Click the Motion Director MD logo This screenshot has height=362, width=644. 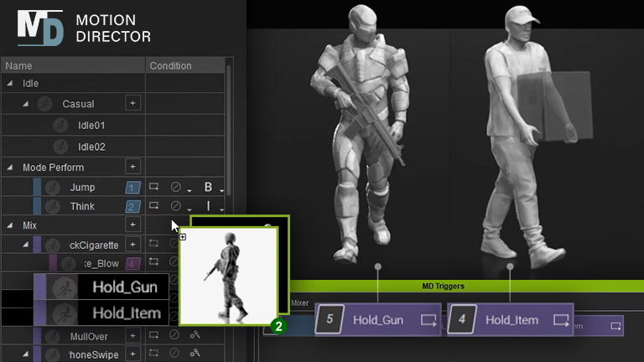coord(40,27)
